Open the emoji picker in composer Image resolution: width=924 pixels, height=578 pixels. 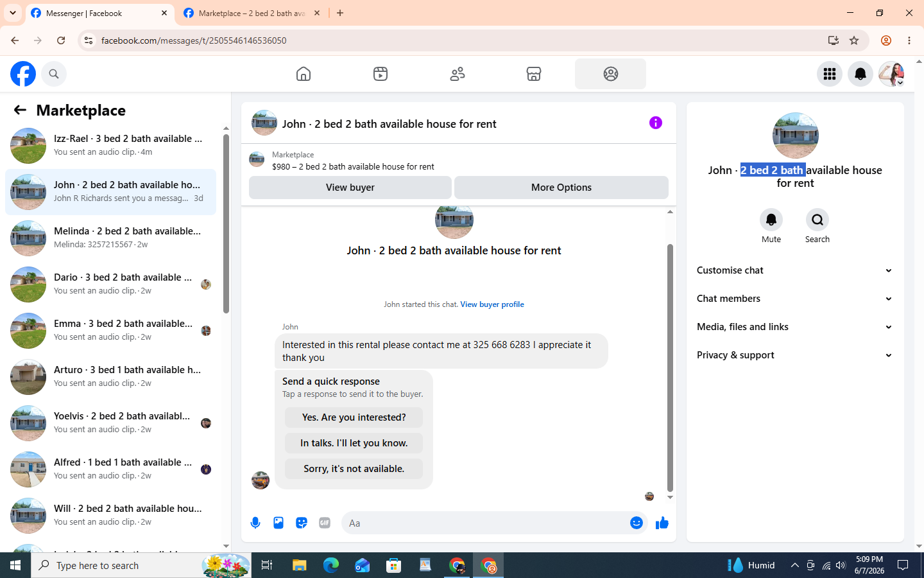tap(637, 523)
